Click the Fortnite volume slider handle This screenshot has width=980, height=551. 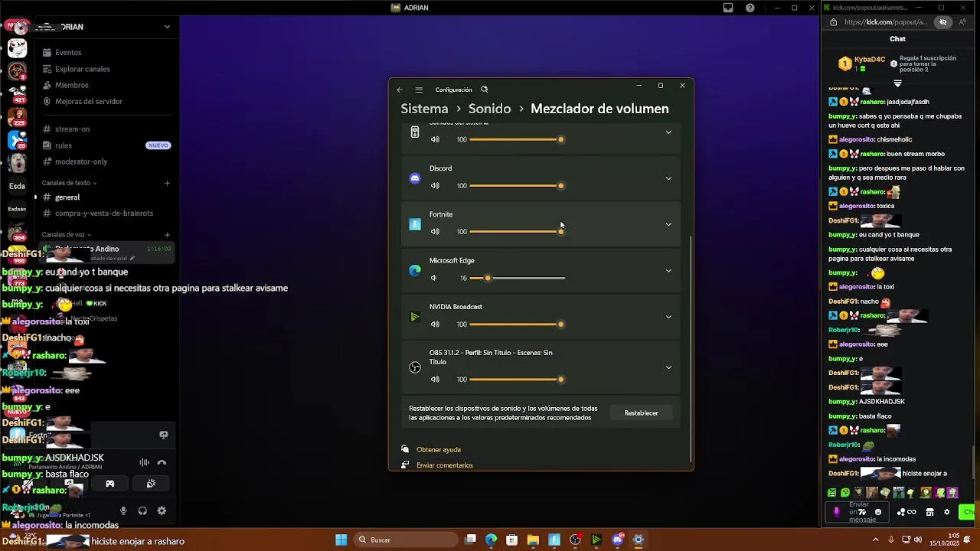(x=560, y=232)
